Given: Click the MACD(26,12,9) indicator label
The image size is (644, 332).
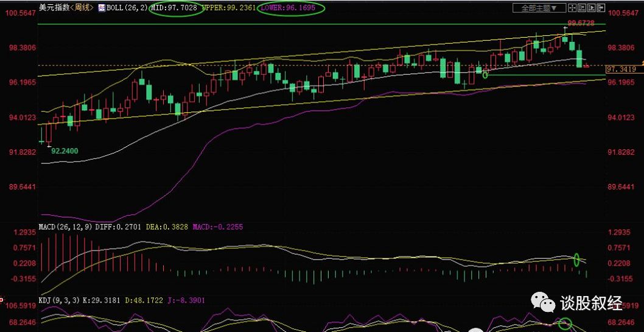Looking at the screenshot, I should coord(66,227).
